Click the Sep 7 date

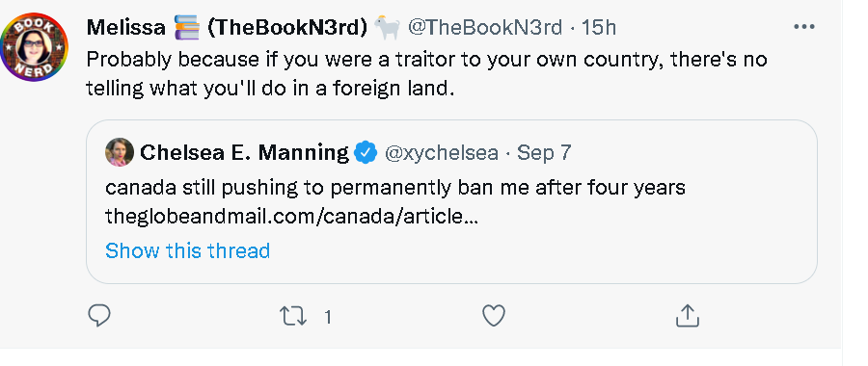(544, 152)
